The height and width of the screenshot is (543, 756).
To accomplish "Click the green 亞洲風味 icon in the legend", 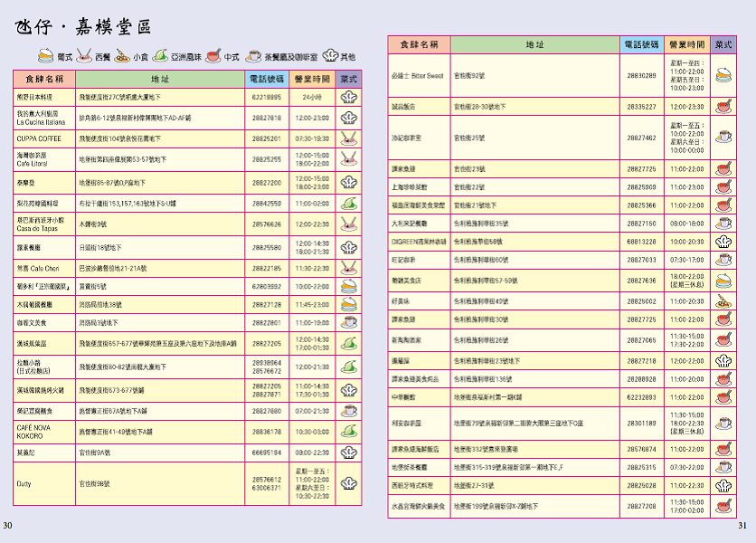I will [160, 56].
